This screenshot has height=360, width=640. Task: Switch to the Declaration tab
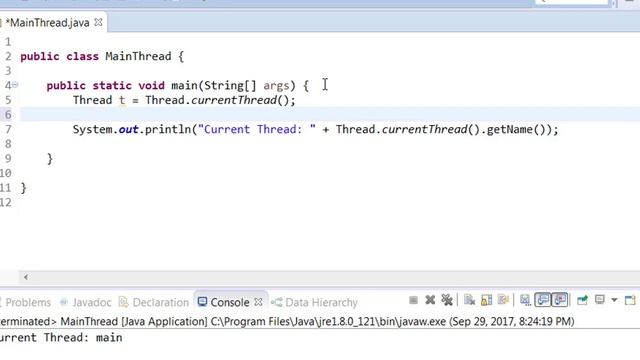coord(154,302)
